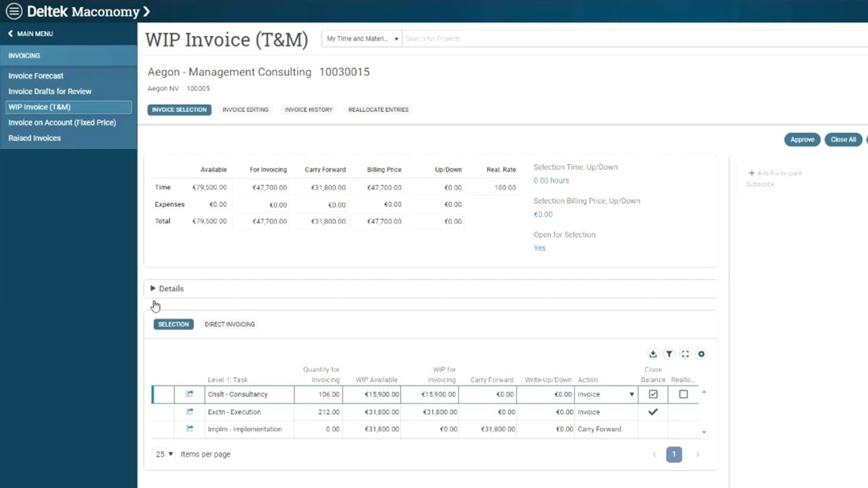Click the Close All button

point(844,140)
